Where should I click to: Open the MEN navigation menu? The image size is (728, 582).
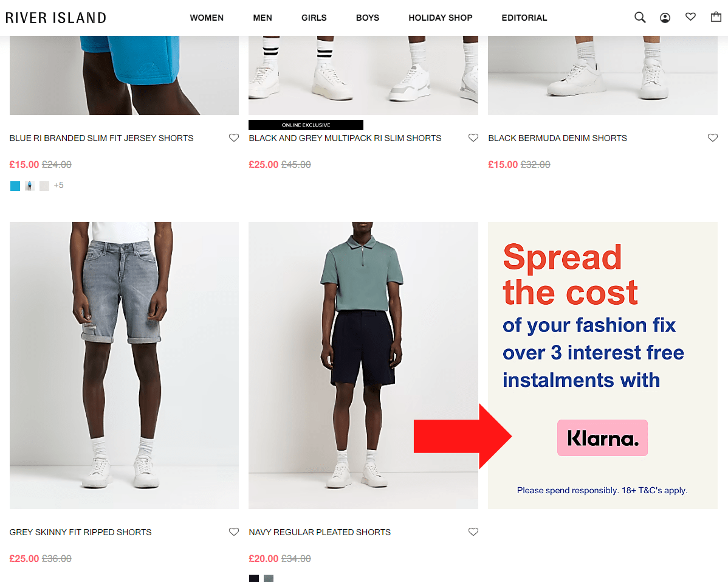coord(263,18)
